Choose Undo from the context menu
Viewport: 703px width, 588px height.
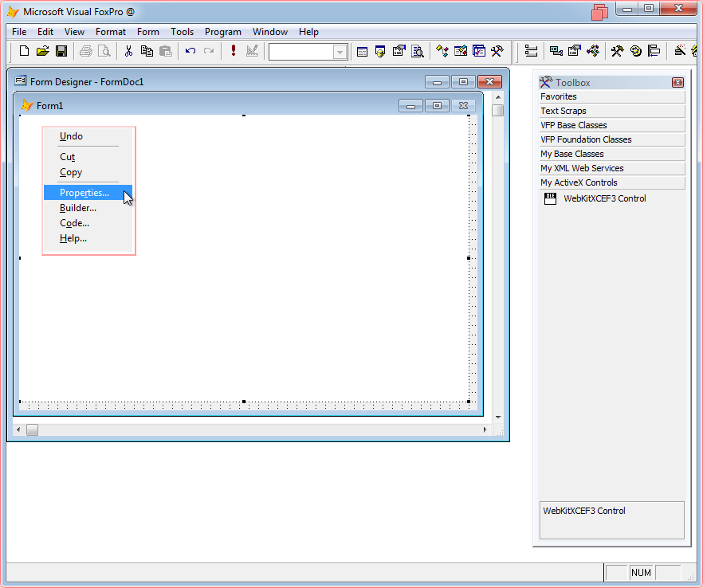[x=88, y=136]
